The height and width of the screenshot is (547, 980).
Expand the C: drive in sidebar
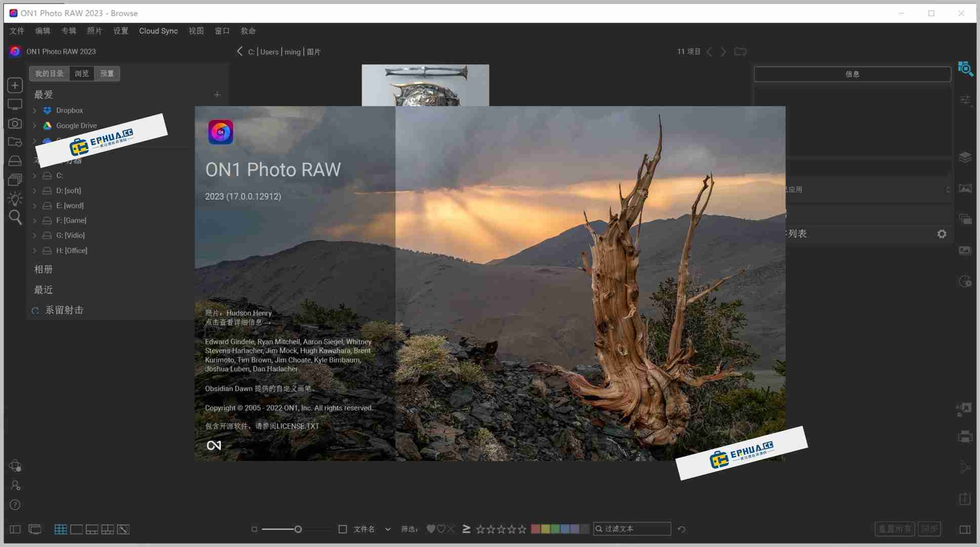[34, 175]
